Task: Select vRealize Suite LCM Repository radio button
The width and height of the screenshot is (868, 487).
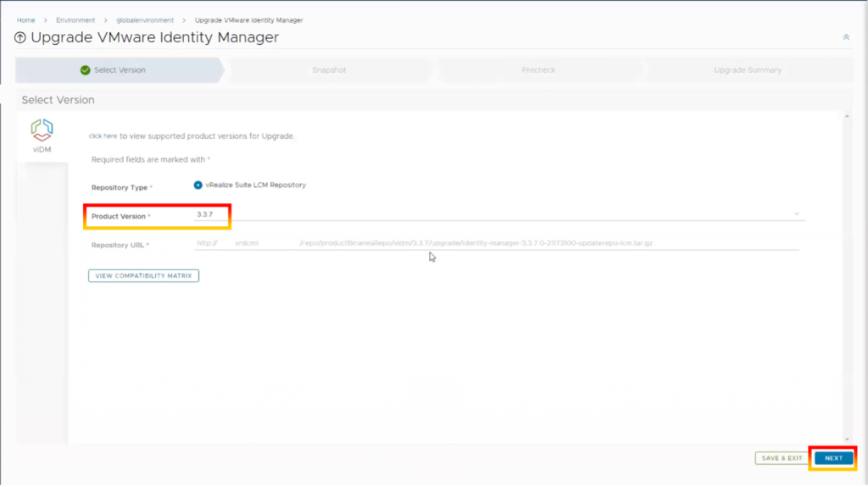Action: (198, 185)
